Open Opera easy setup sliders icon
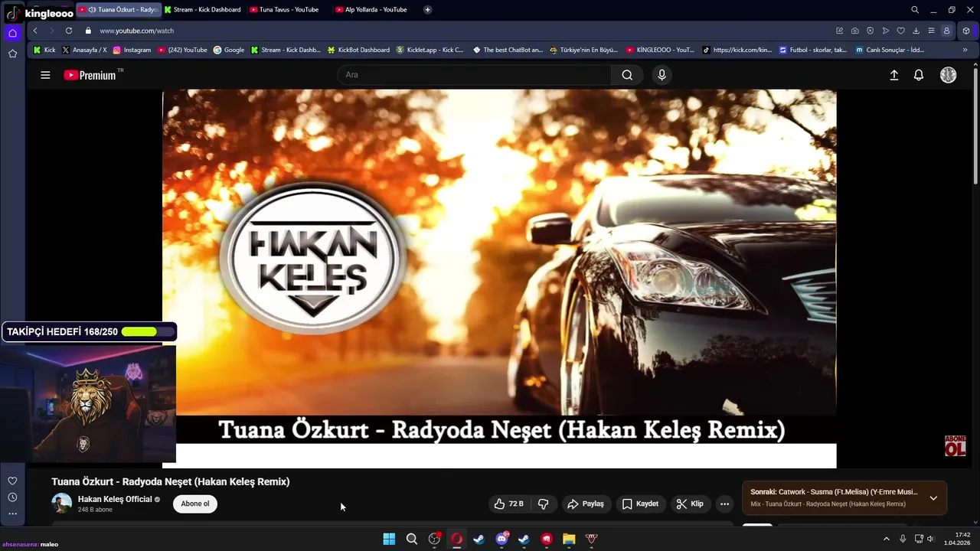 [x=931, y=31]
